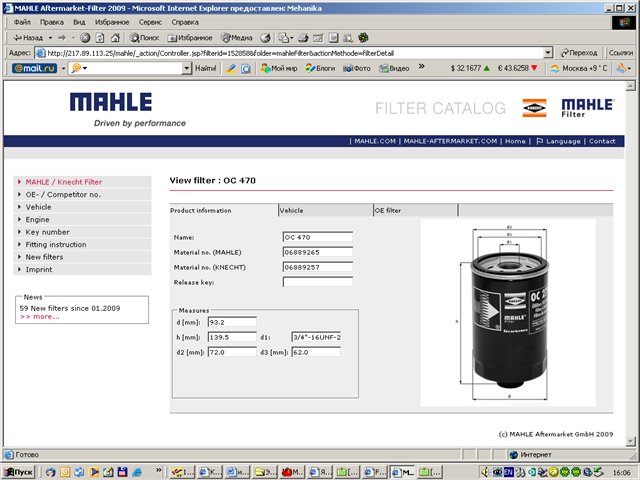
Task: Click the Найти search button
Action: point(205,68)
